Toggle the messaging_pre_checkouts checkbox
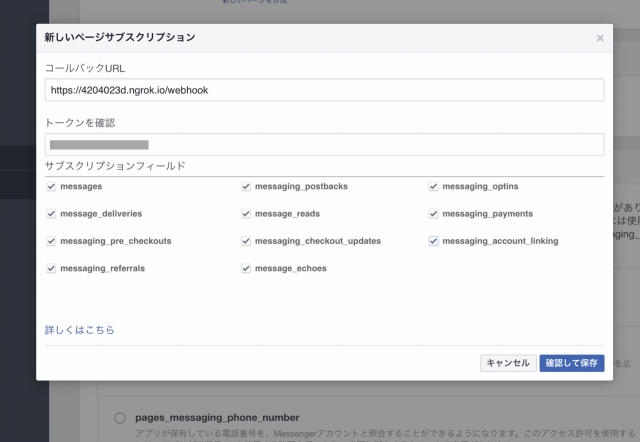Viewport: 640px width, 442px height. (x=51, y=241)
